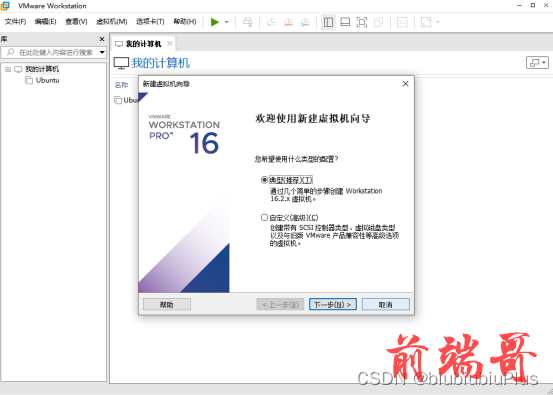Toggle the show library sidebar icon
This screenshot has height=395, width=553.
(328, 22)
